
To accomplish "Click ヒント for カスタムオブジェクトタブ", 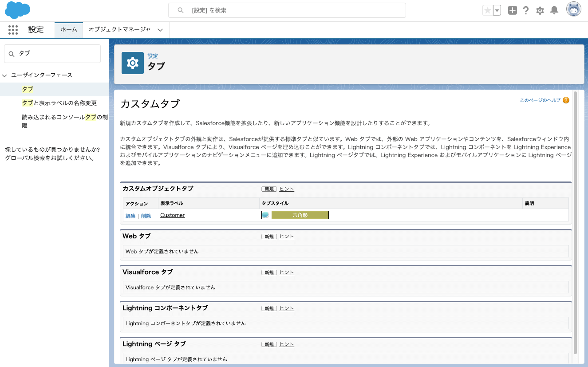I will pos(287,189).
